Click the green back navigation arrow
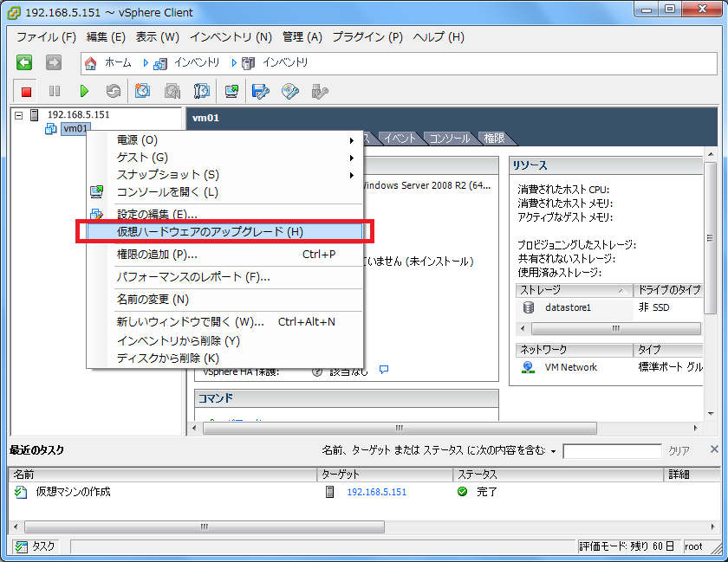This screenshot has height=562, width=728. tap(24, 62)
